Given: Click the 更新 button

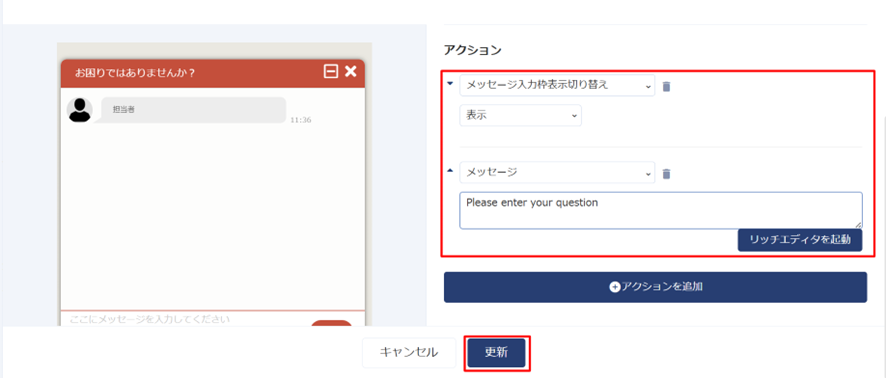Looking at the screenshot, I should click(497, 353).
